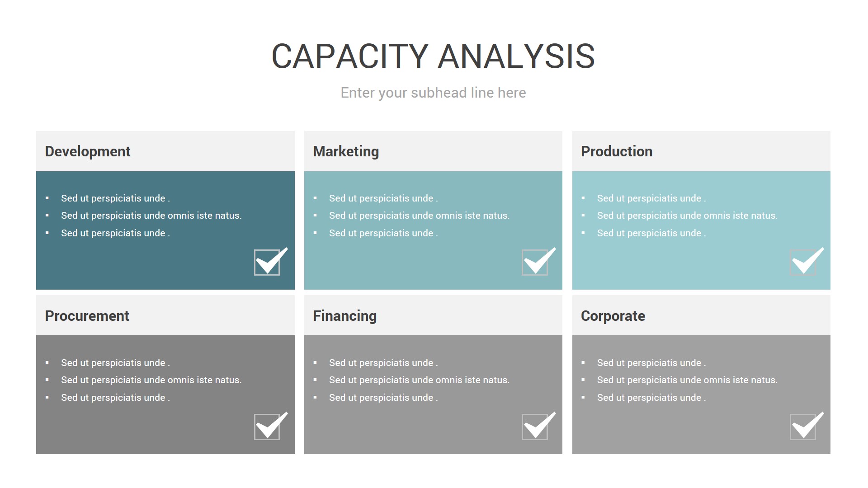Toggle the Marketing card checkbox

tap(535, 262)
